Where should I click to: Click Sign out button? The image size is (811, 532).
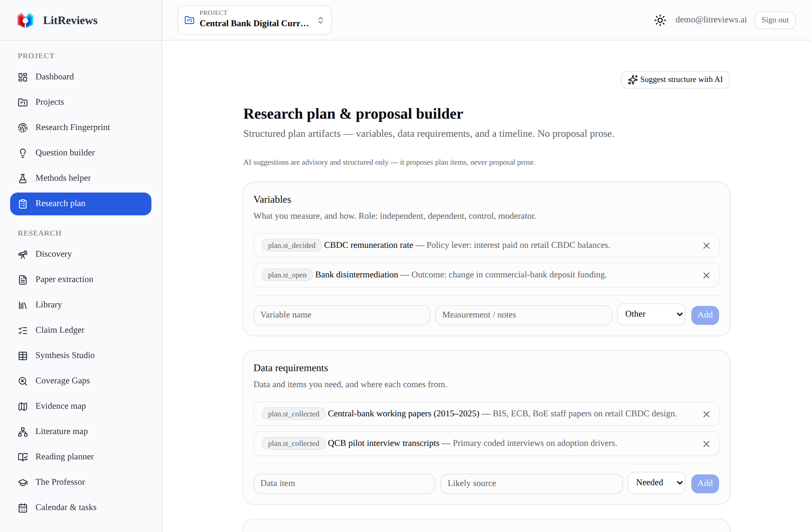775,20
